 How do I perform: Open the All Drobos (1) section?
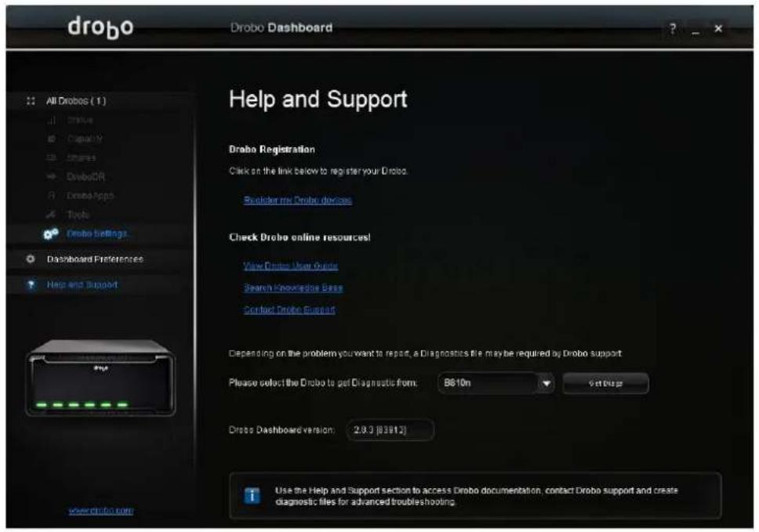click(76, 101)
